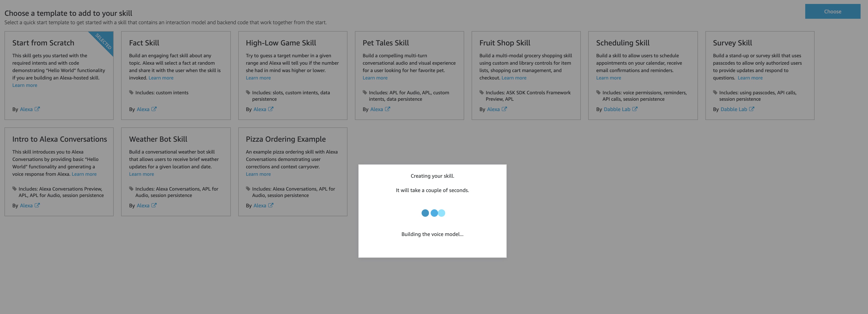Open Learn more in Weather Bot Skill card
This screenshot has height=314, width=868.
coord(141,174)
